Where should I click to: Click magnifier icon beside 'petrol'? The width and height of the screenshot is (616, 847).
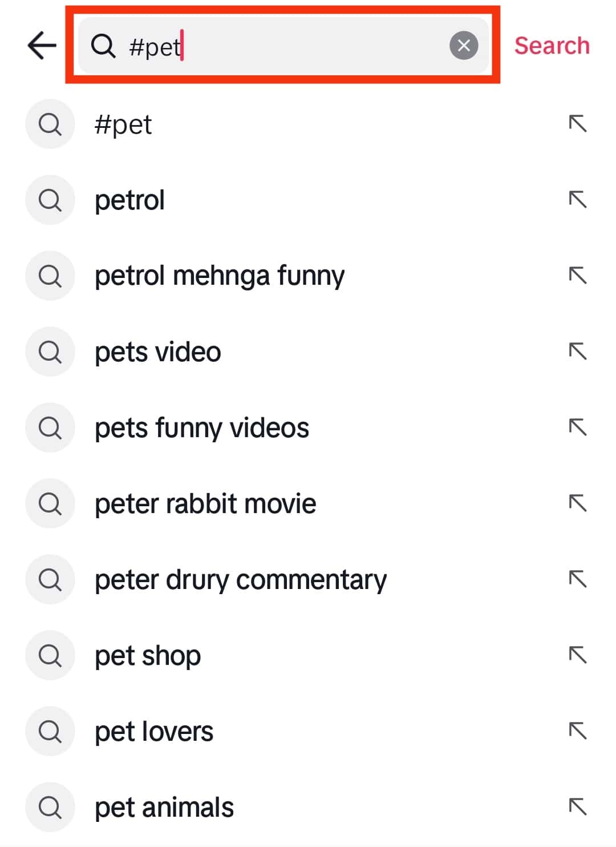pos(50,200)
